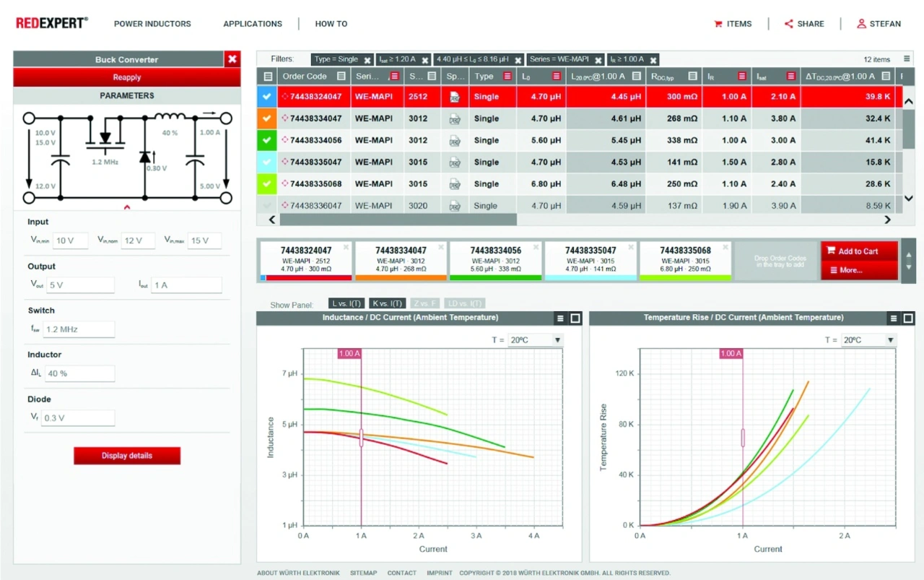Open datasheet PDF icon for 74438334047

[455, 118]
